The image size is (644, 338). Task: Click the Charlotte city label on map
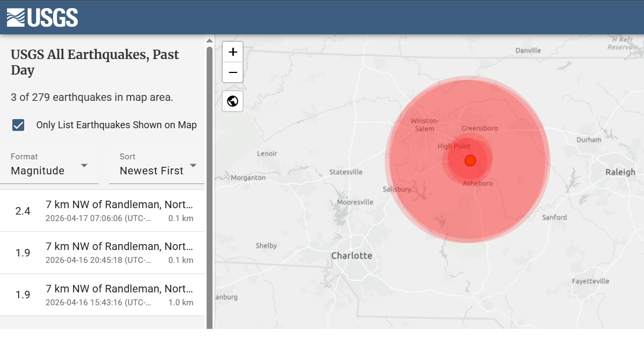[352, 255]
